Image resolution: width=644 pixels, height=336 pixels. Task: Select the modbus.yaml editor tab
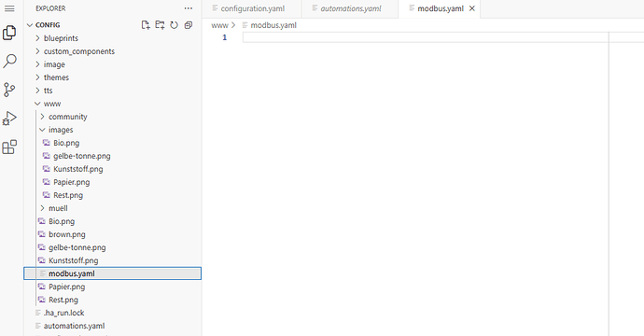pyautogui.click(x=440, y=8)
